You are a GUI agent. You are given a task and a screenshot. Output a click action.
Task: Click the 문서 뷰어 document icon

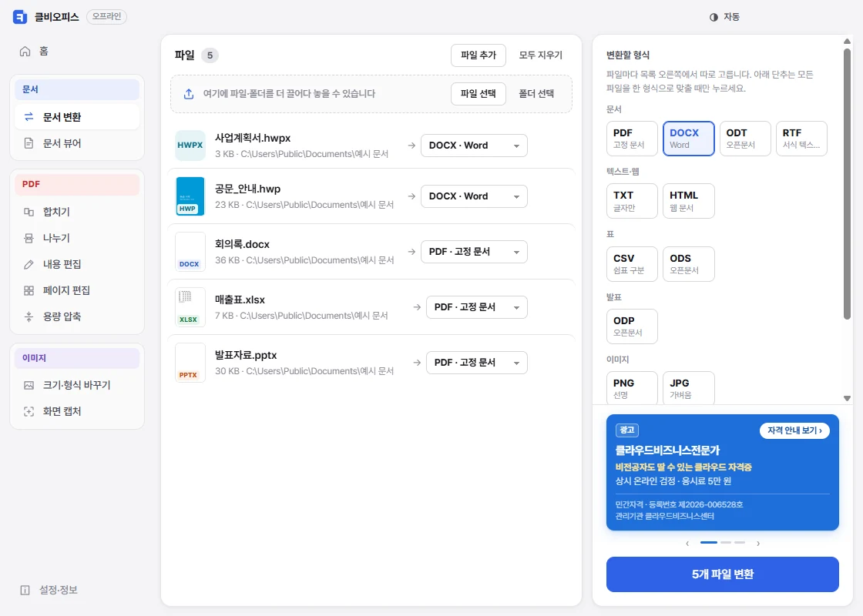[29, 143]
